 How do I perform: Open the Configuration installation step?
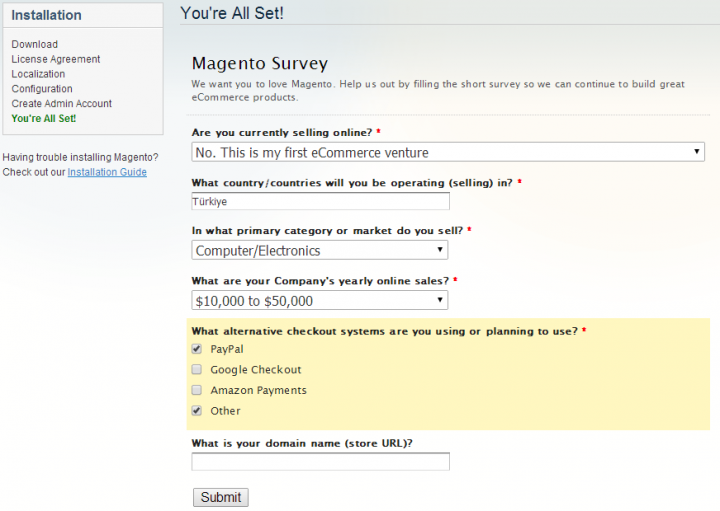42,89
